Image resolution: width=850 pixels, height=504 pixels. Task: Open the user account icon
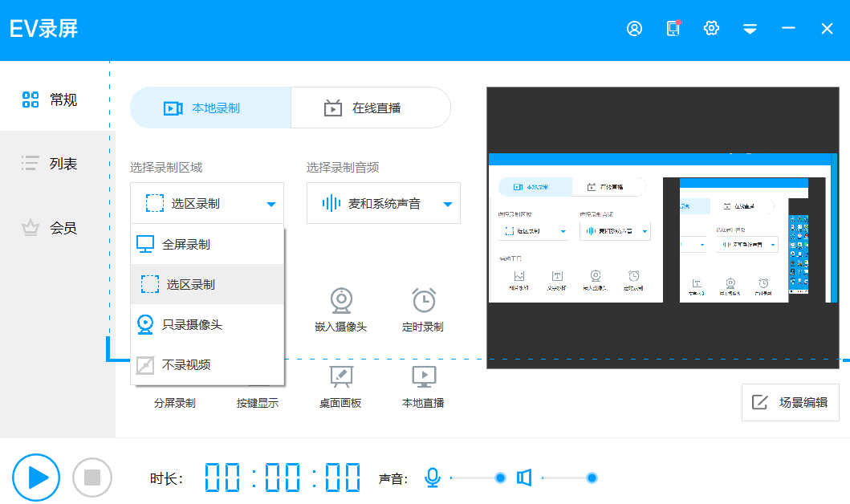point(634,28)
